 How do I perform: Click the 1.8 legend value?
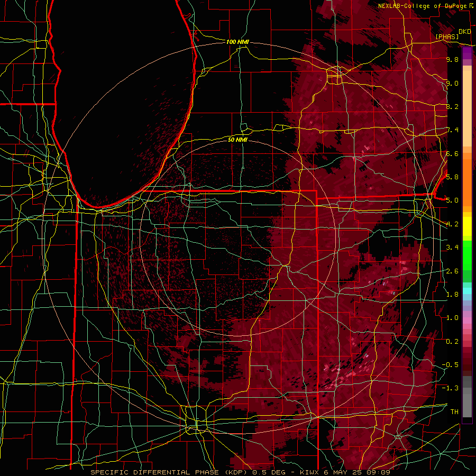click(x=452, y=295)
